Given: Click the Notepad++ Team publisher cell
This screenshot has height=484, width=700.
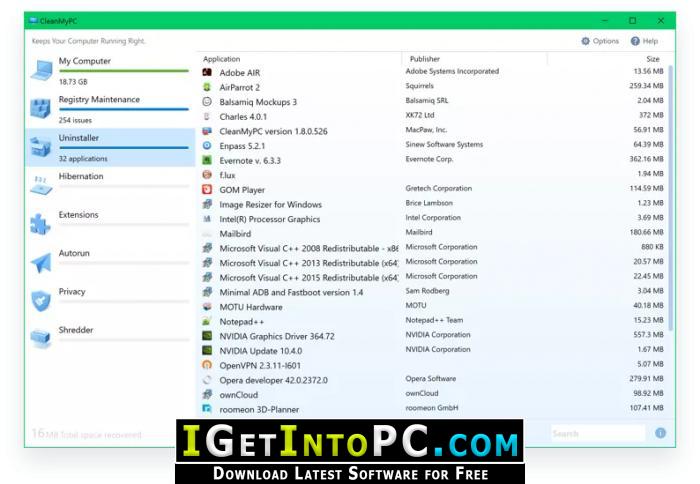Looking at the screenshot, I should 434,320.
